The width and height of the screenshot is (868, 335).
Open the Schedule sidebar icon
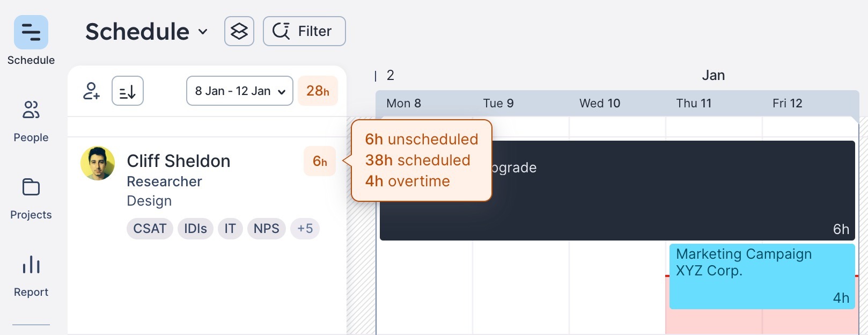point(31,33)
